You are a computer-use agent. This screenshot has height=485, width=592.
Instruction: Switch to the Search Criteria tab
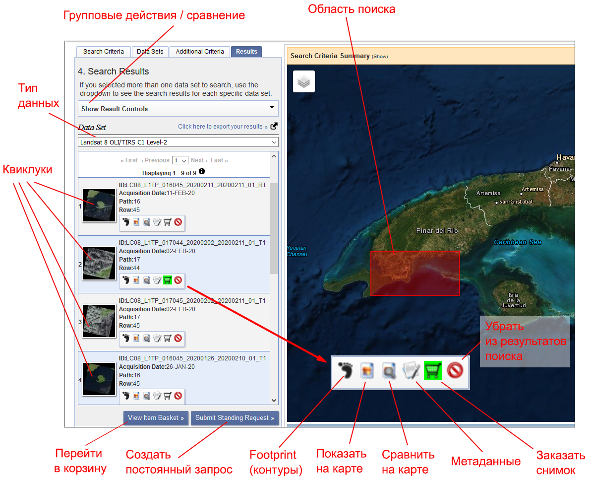[x=103, y=52]
